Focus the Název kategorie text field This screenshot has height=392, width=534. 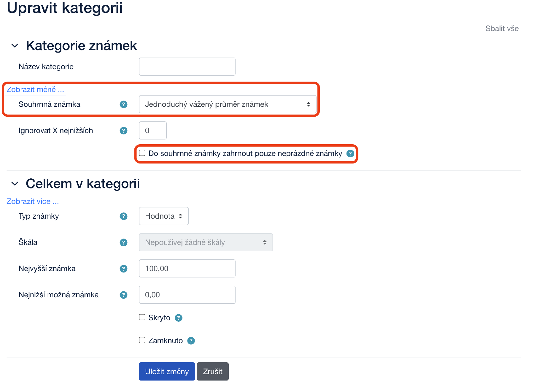pyautogui.click(x=187, y=66)
